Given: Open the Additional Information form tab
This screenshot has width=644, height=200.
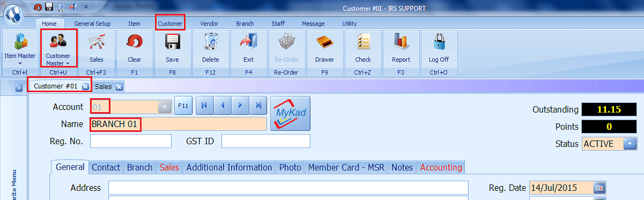Looking at the screenshot, I should (x=229, y=167).
